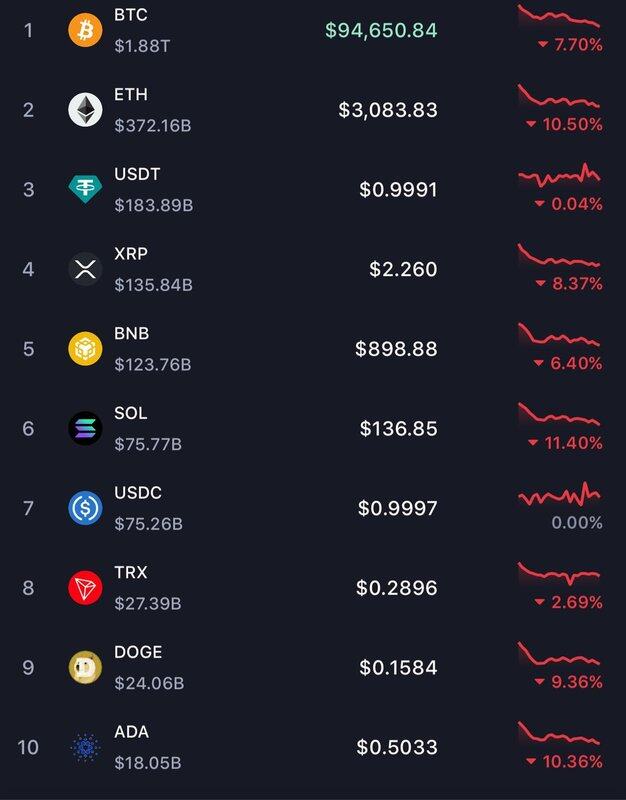This screenshot has width=626, height=800.
Task: Click the Bitcoin coin icon
Action: pos(85,30)
